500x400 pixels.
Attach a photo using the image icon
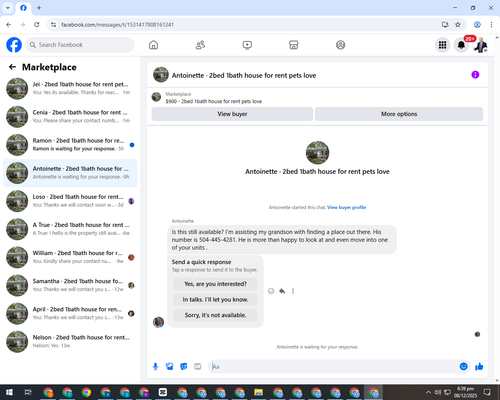[x=170, y=367]
